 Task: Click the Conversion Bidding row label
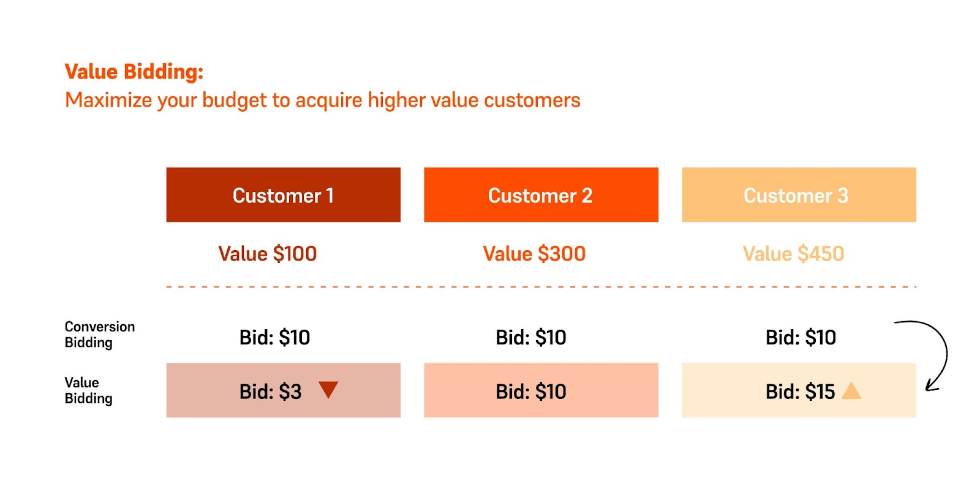pyautogui.click(x=100, y=335)
